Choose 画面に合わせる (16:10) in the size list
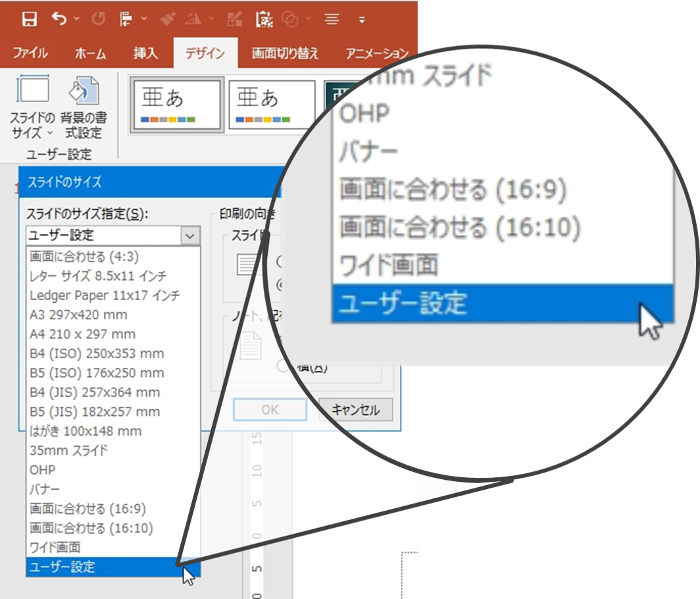The width and height of the screenshot is (700, 599). coord(113,528)
